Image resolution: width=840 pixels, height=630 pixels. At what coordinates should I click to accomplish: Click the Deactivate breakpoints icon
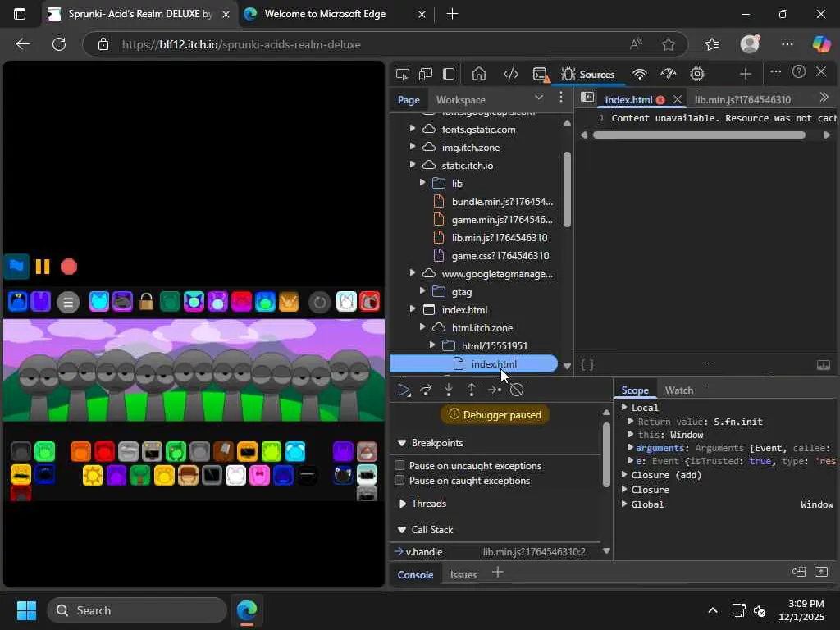[517, 390]
